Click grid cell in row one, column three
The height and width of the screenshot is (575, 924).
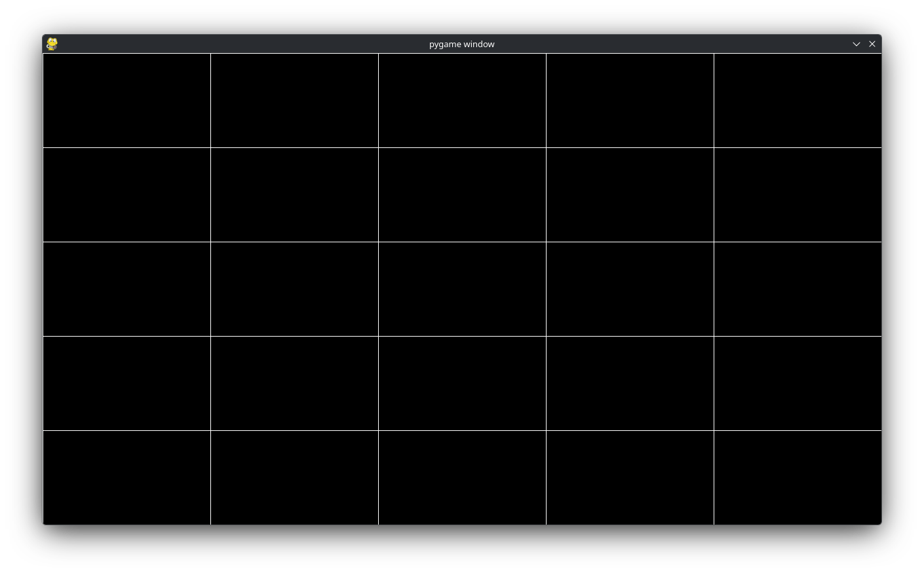point(462,100)
